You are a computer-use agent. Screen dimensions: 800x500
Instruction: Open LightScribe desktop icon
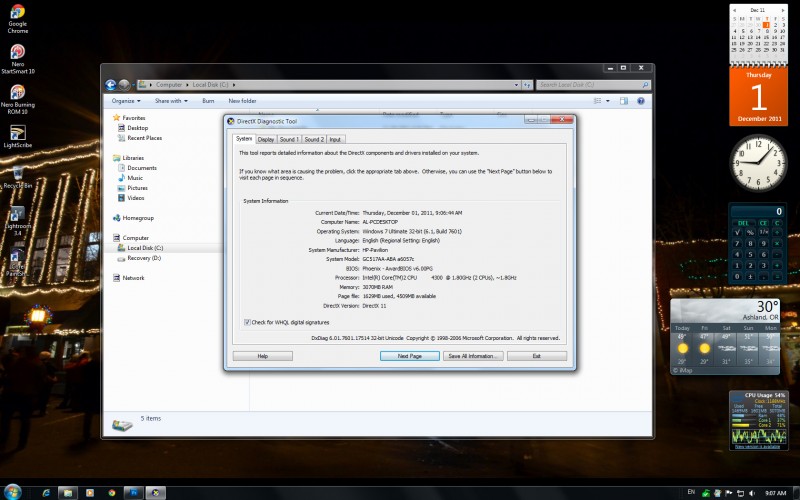tap(17, 136)
